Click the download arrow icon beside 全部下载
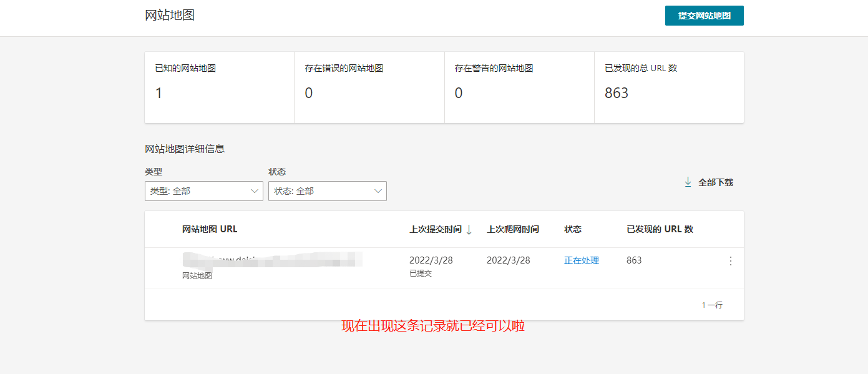 tap(688, 182)
